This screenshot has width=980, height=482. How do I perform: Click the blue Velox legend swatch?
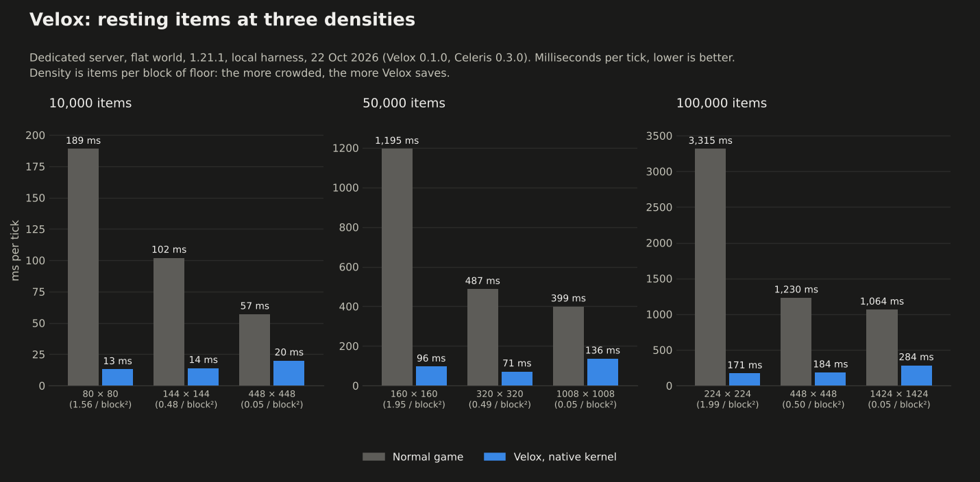495,457
